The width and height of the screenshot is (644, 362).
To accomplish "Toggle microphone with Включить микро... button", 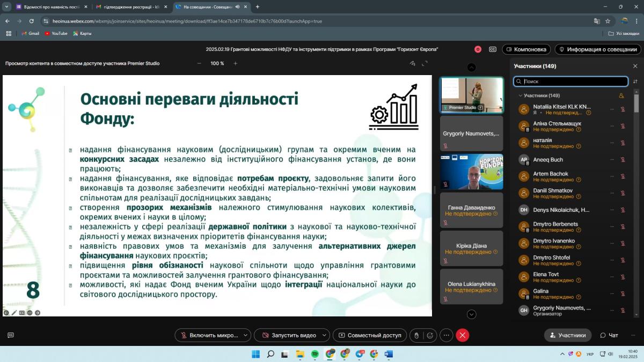I will point(208,335).
